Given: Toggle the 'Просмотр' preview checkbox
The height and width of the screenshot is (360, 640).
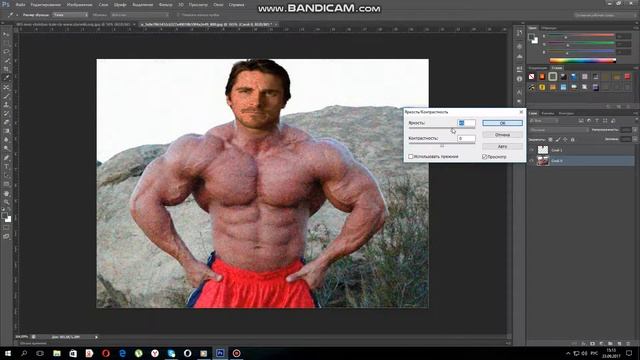Looking at the screenshot, I should 484,156.
